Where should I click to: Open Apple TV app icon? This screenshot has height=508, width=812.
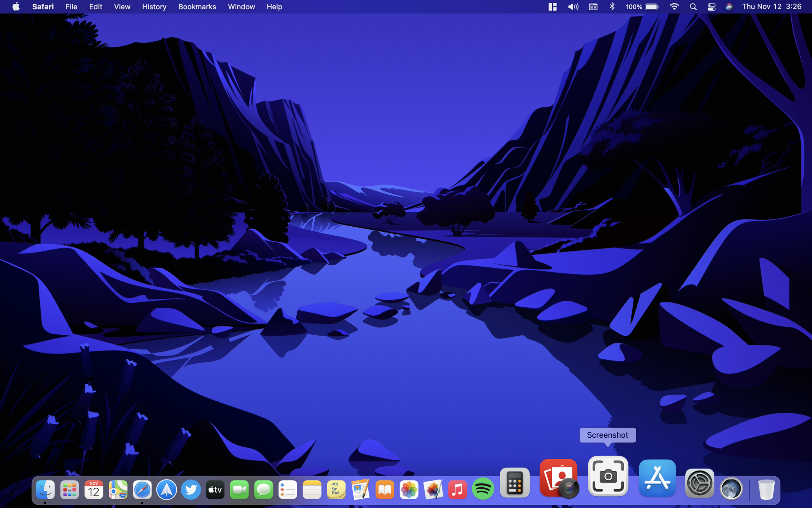pyautogui.click(x=215, y=490)
